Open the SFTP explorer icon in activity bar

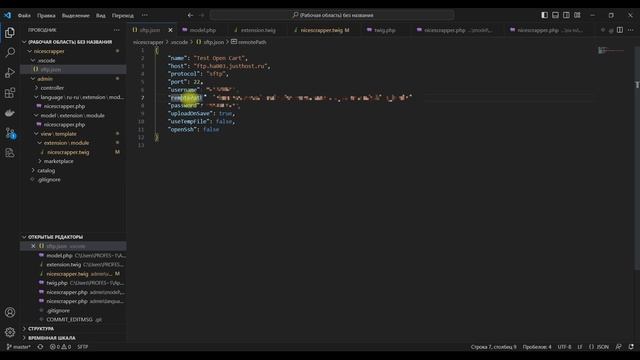[10, 153]
